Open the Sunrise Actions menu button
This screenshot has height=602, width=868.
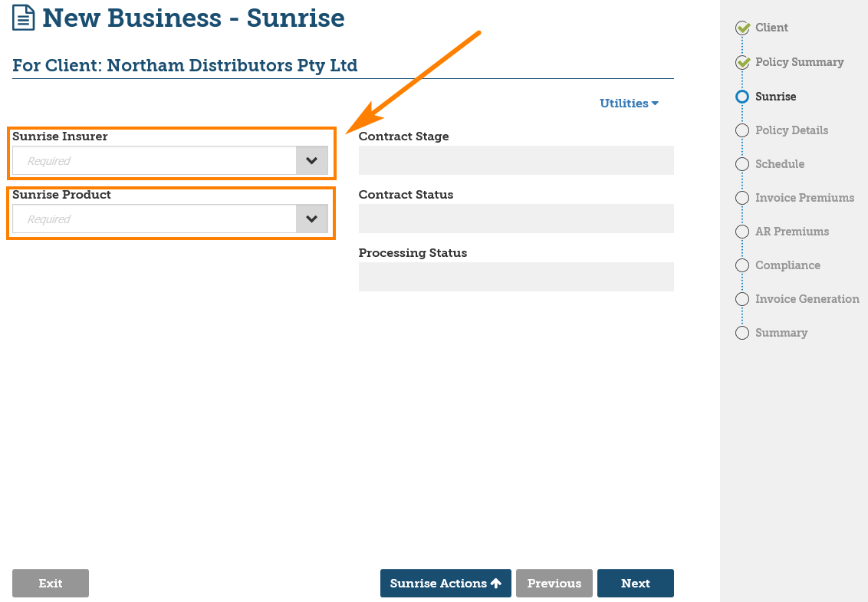(445, 584)
